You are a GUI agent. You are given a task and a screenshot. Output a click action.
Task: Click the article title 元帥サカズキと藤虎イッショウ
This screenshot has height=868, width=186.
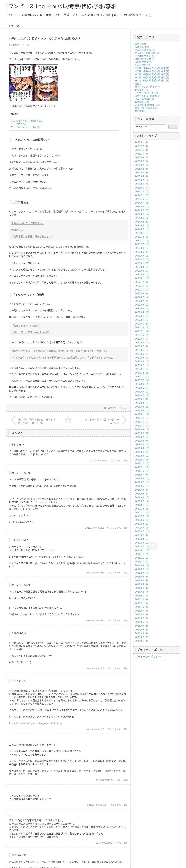coord(46,39)
